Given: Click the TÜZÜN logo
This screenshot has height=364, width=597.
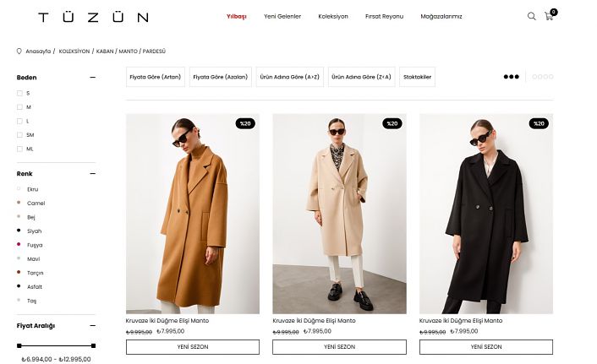Looking at the screenshot, I should pyautogui.click(x=93, y=17).
